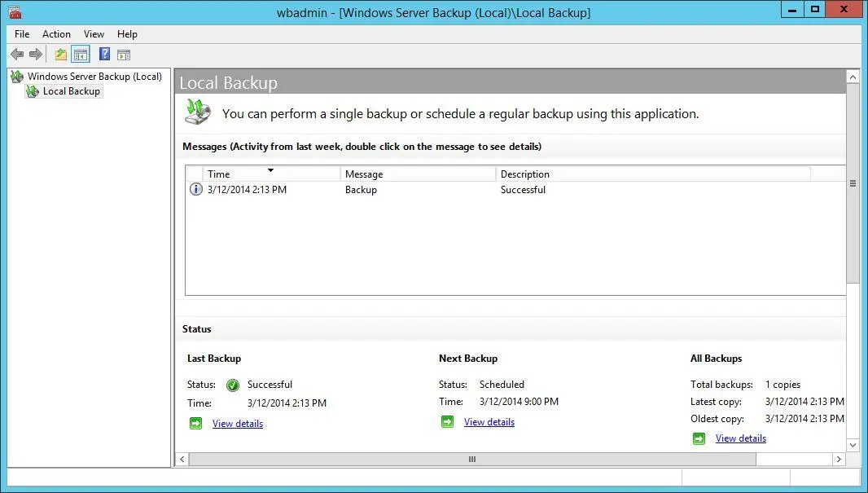Screen dimensions: 868x493
Task: Open the View menu
Action: pos(94,33)
